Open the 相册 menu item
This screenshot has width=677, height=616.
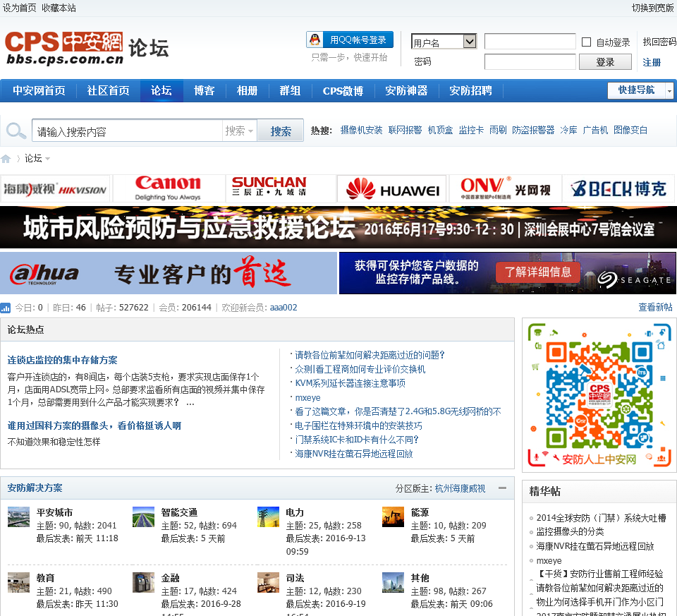tap(248, 91)
